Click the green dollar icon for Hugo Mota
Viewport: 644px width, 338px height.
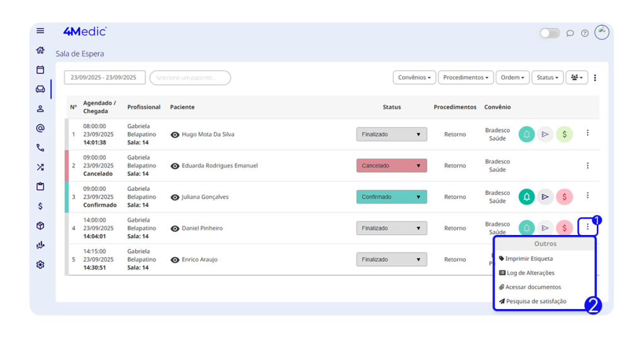coord(564,134)
